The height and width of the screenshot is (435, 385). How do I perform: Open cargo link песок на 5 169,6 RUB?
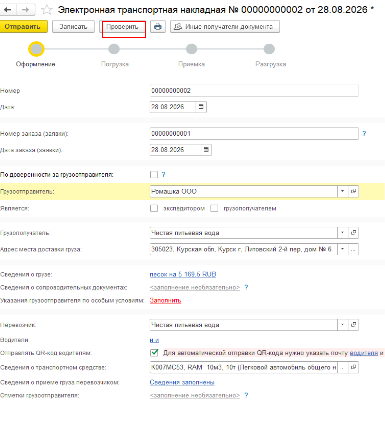[183, 274]
